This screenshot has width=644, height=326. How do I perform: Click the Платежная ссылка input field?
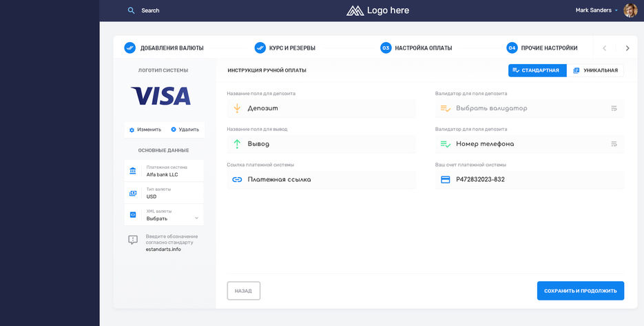tap(321, 180)
